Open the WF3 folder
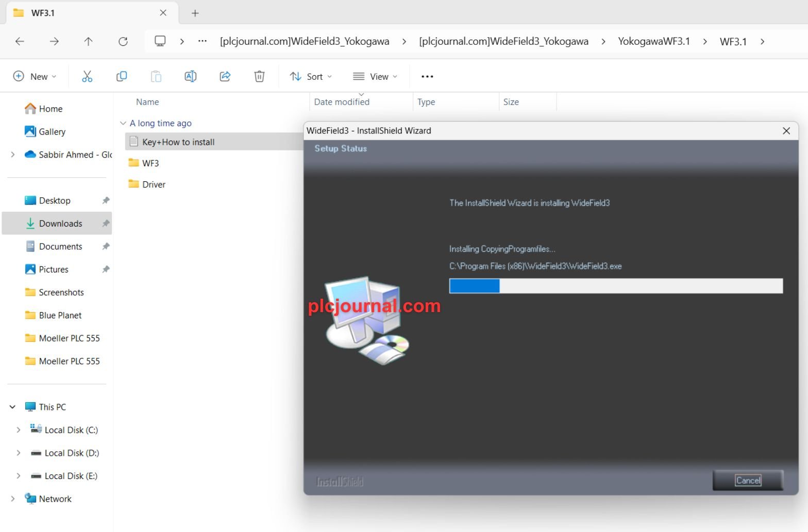This screenshot has height=532, width=808. pyautogui.click(x=150, y=163)
